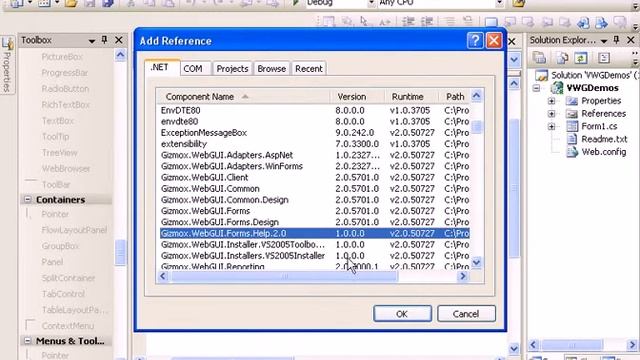Screen dimensions: 640x360
Task: Select Readme.txt in Solution Explorer
Action: 604,139
